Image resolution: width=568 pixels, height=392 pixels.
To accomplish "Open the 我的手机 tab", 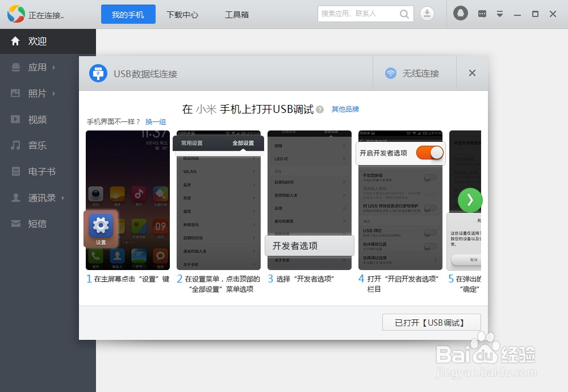I will (x=128, y=15).
